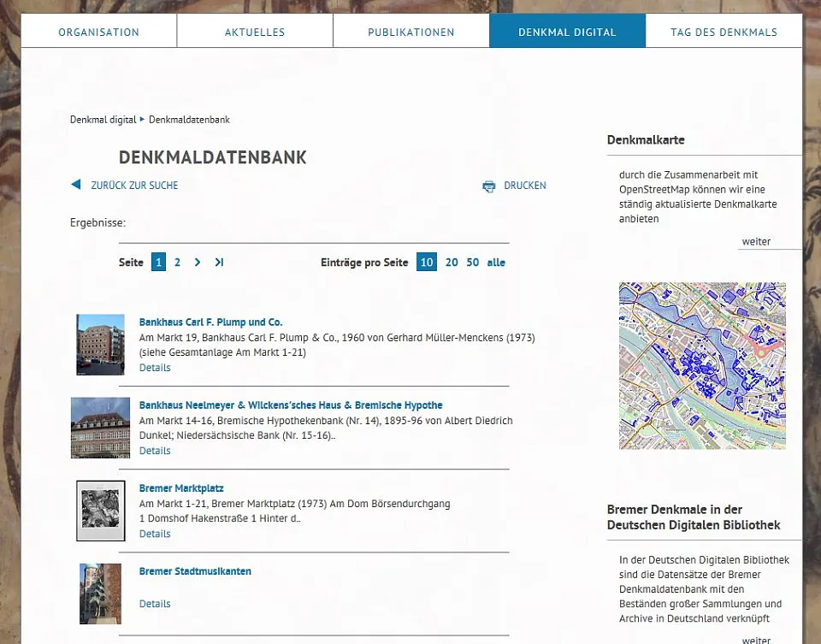The width and height of the screenshot is (821, 644).
Task: Go to results page 2
Action: point(177,263)
